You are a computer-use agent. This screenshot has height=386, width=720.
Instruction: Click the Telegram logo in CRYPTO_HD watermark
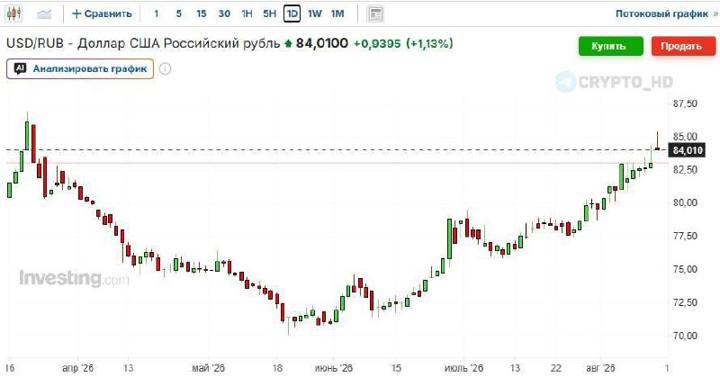coord(565,82)
